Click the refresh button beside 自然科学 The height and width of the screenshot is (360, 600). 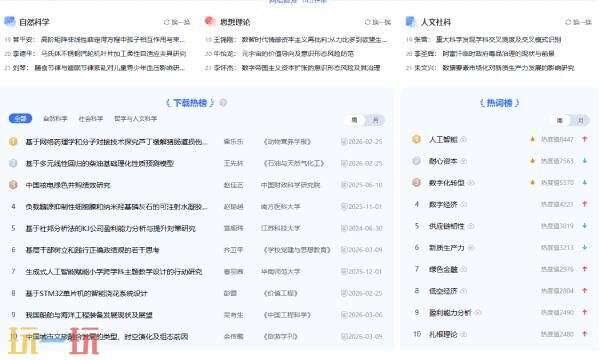[177, 22]
